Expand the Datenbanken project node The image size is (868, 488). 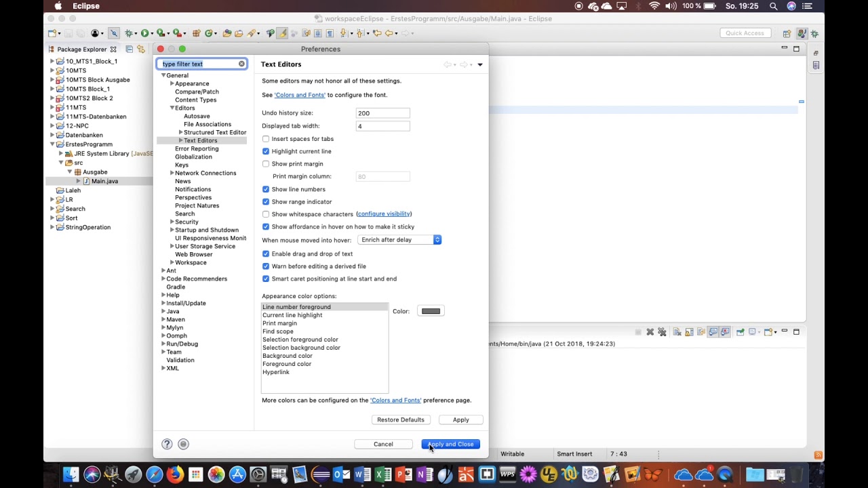(x=52, y=135)
